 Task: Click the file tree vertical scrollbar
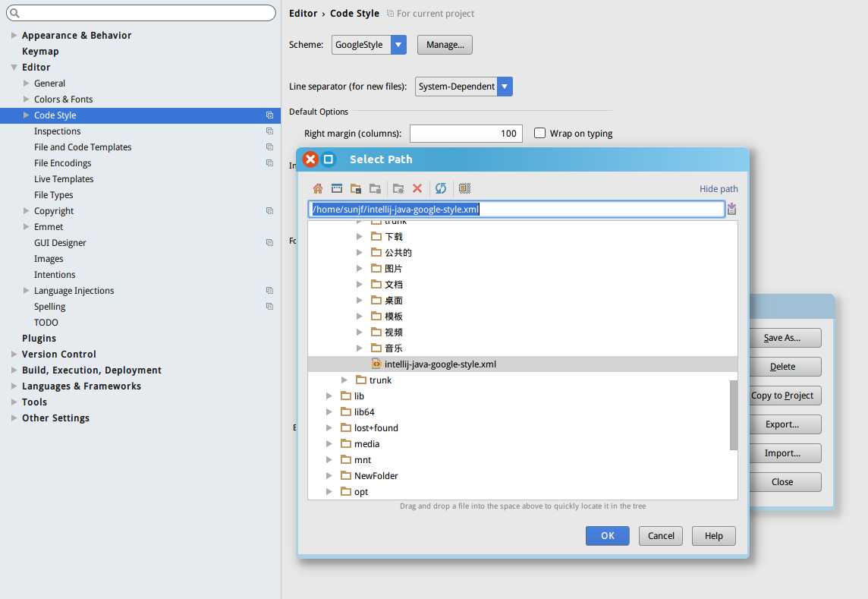coord(734,415)
